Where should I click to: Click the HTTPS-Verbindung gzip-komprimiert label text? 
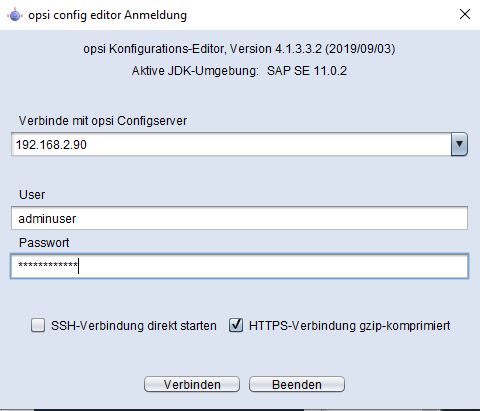(350, 326)
